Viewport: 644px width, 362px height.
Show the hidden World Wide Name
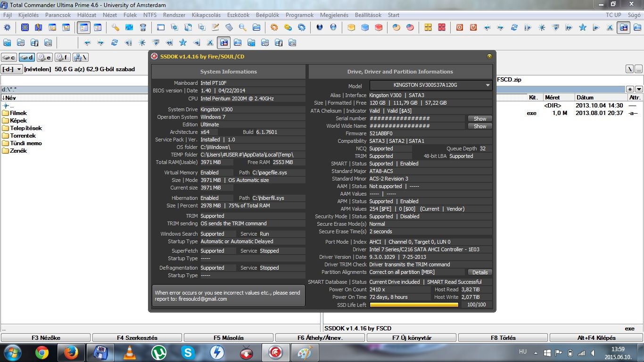(x=480, y=126)
